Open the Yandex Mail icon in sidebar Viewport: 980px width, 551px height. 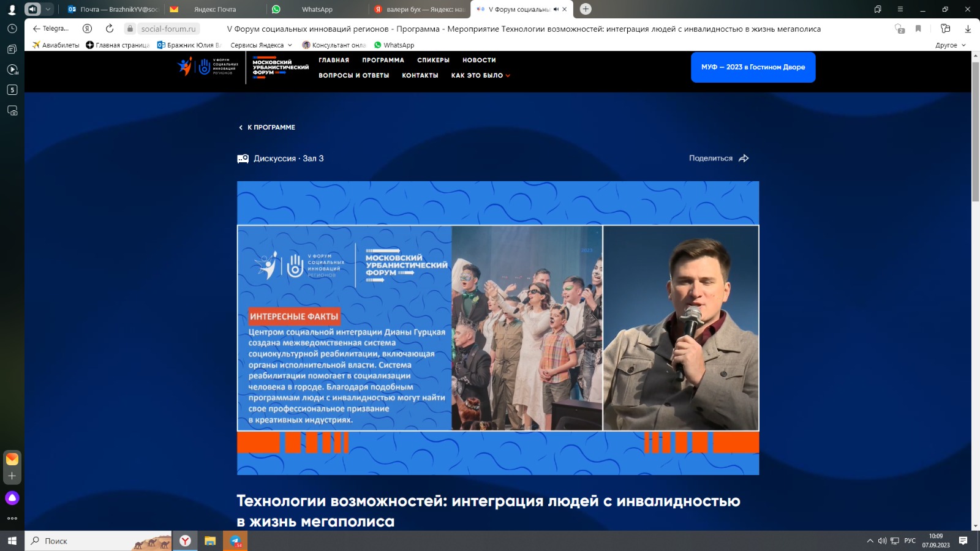click(x=12, y=459)
